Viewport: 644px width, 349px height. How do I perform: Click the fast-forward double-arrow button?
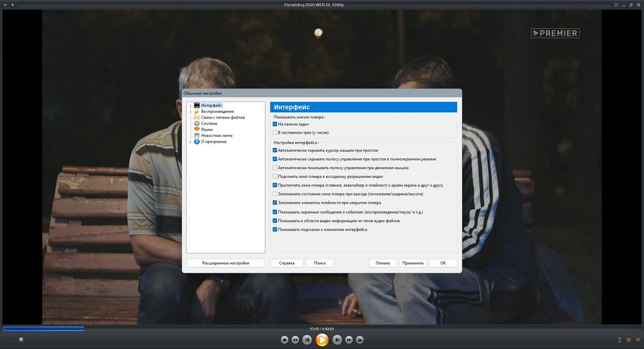(x=349, y=340)
